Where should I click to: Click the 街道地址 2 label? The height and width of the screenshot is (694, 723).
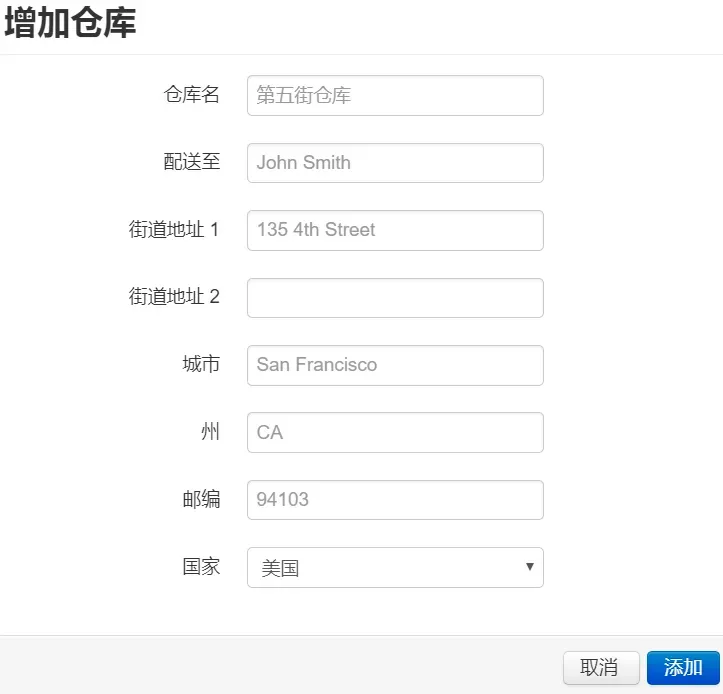point(174,297)
